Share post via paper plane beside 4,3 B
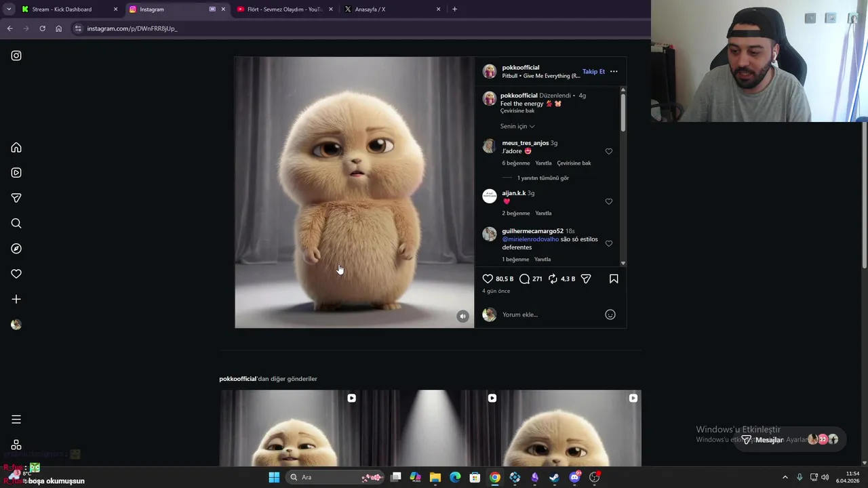 (586, 279)
